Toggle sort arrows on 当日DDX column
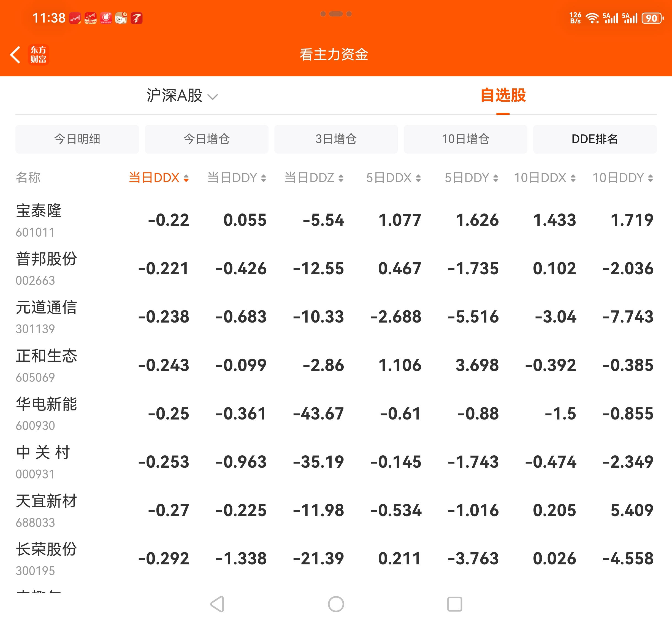The image size is (672, 617). tap(186, 178)
